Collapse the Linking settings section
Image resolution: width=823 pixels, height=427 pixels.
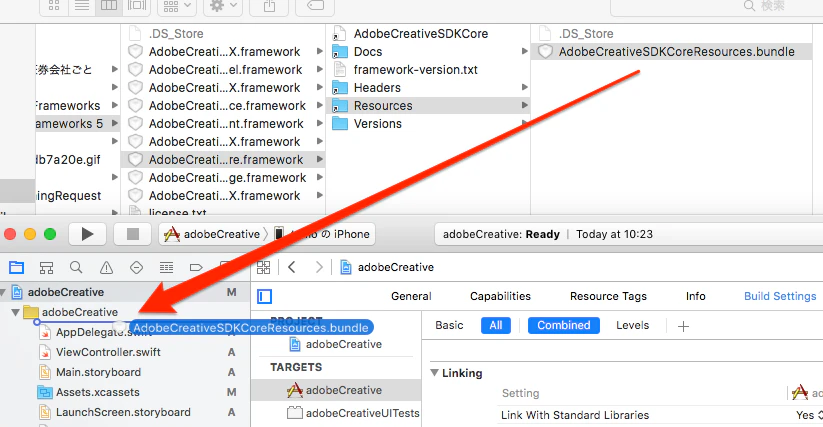pos(435,373)
